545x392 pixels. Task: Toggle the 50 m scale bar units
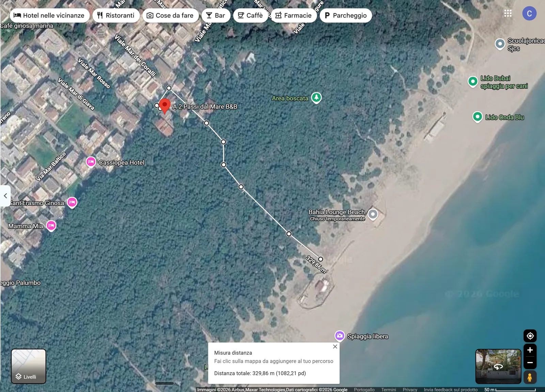[510, 390]
